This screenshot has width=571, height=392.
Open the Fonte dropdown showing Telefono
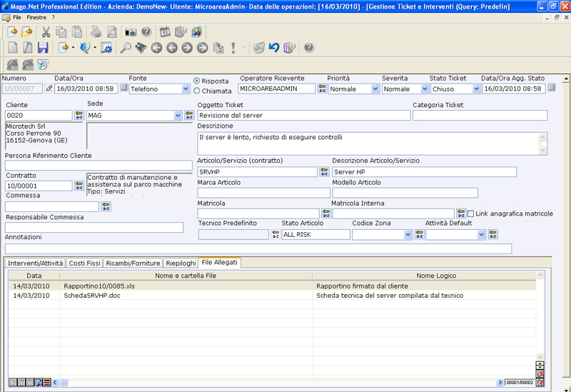pos(186,89)
